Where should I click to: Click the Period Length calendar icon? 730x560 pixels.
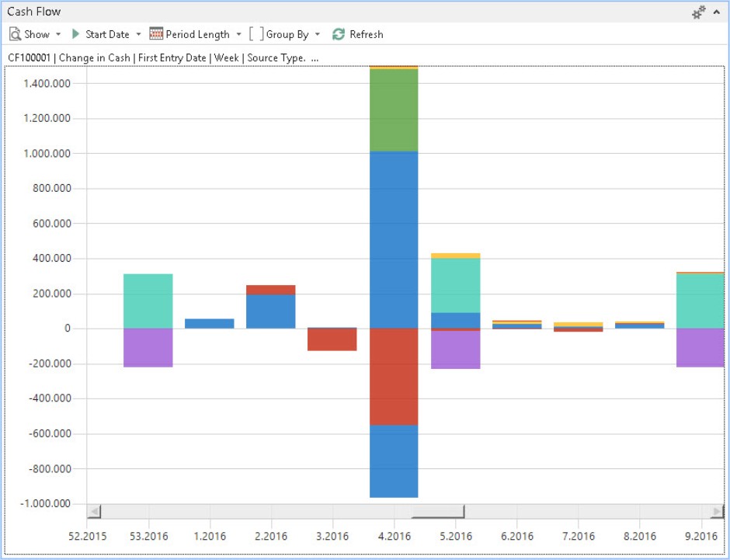156,34
